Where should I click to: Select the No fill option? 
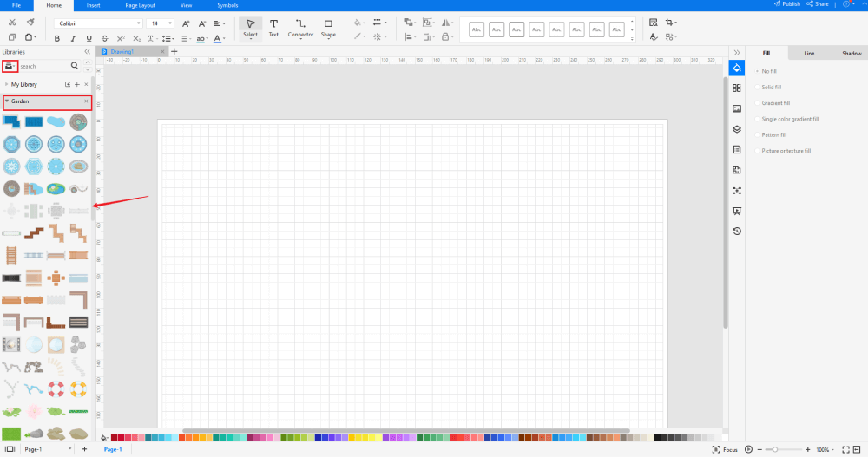766,71
